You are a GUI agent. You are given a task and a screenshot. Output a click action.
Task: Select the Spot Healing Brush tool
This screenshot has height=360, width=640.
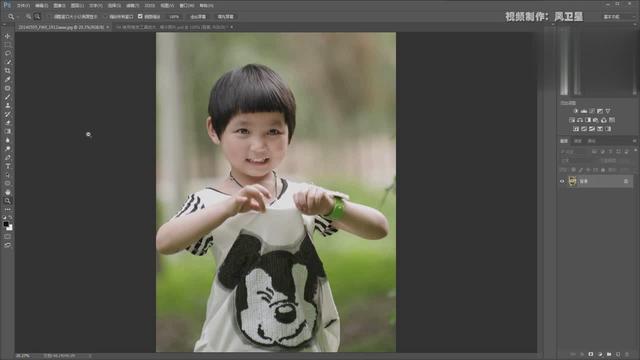point(7,88)
